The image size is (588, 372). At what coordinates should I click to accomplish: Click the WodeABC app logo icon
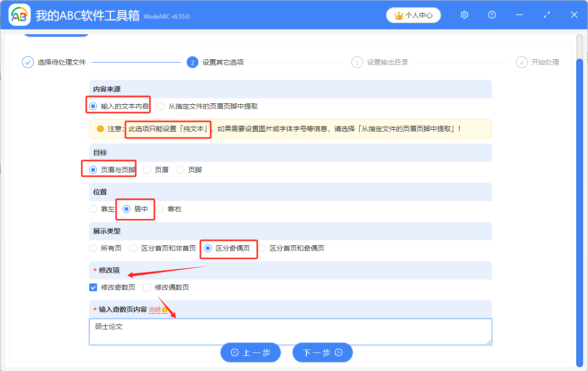tap(20, 15)
